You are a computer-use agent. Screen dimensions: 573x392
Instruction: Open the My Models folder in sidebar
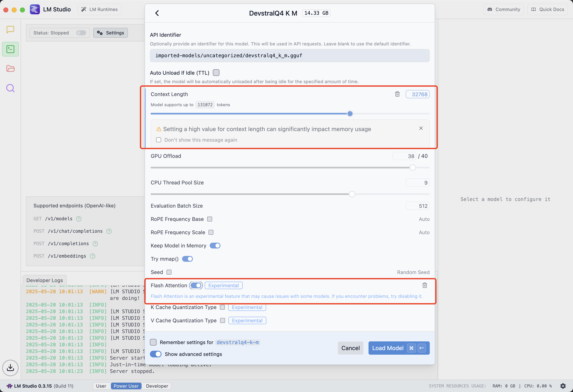click(x=10, y=68)
